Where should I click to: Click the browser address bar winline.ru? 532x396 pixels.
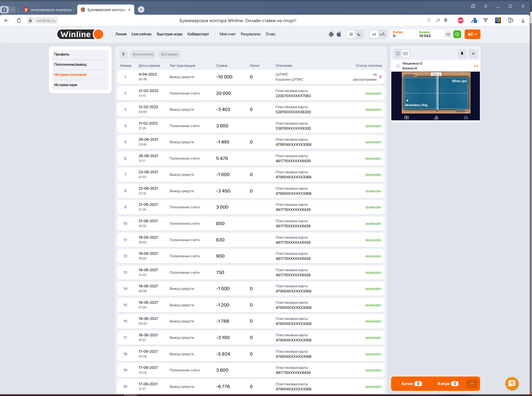pos(46,20)
